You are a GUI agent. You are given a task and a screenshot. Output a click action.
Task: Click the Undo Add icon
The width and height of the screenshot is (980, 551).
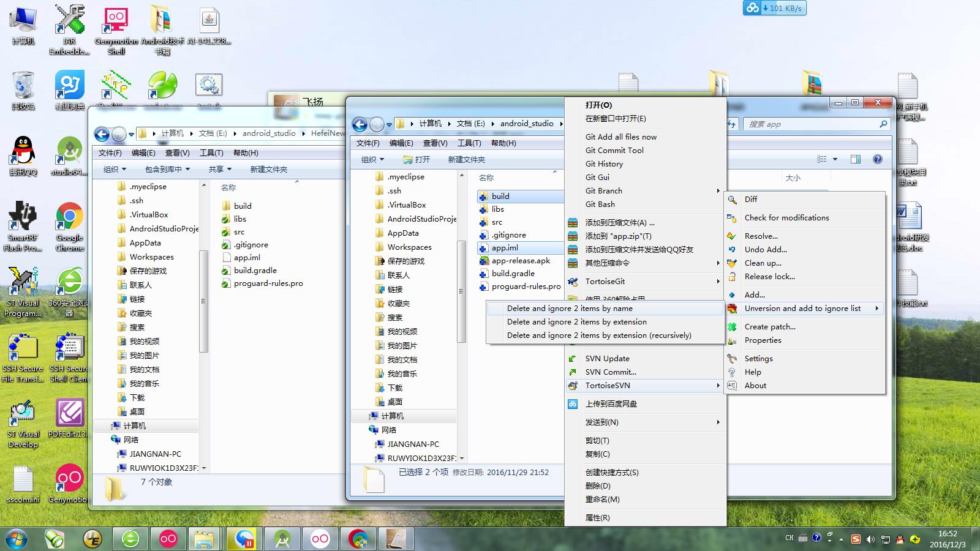[732, 250]
